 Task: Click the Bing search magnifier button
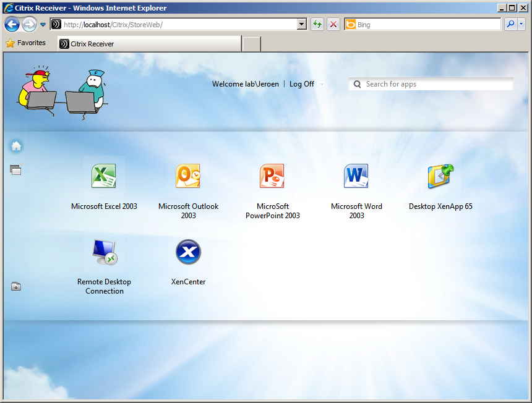tap(510, 24)
